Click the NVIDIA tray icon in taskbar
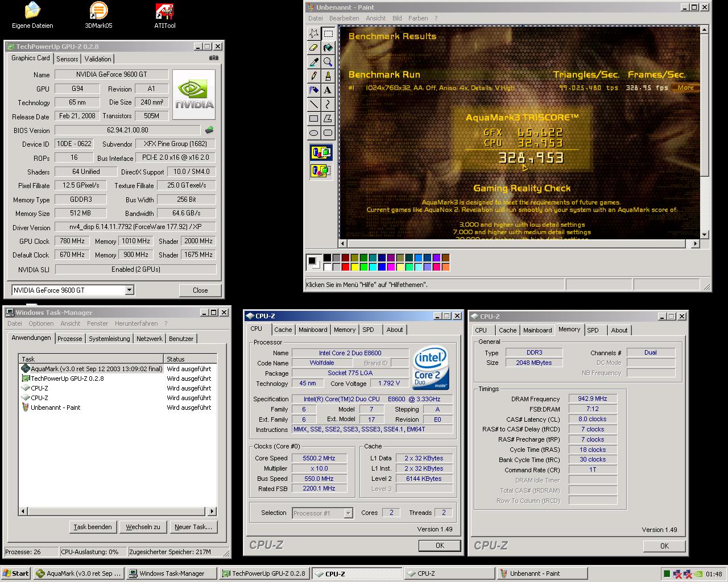The image size is (728, 582). [x=698, y=573]
